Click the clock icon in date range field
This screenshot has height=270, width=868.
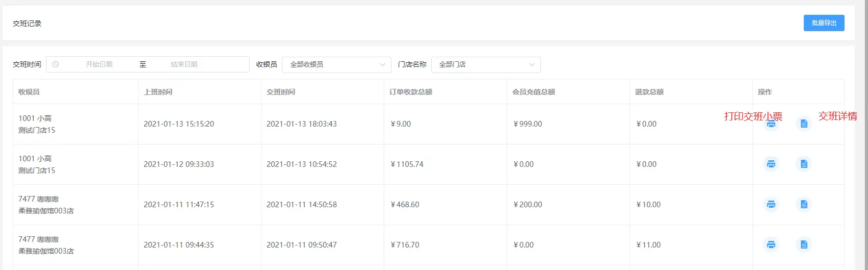(56, 64)
